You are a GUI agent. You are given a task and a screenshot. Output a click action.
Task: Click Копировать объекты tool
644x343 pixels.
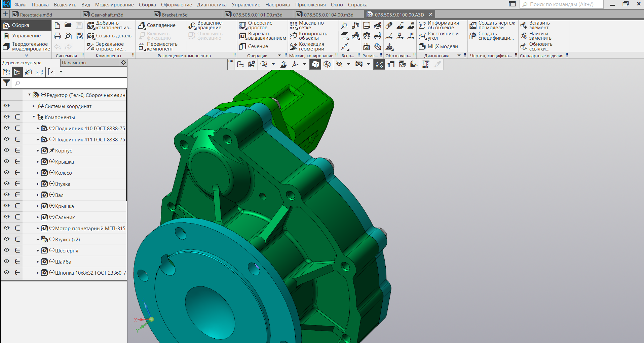(308, 36)
